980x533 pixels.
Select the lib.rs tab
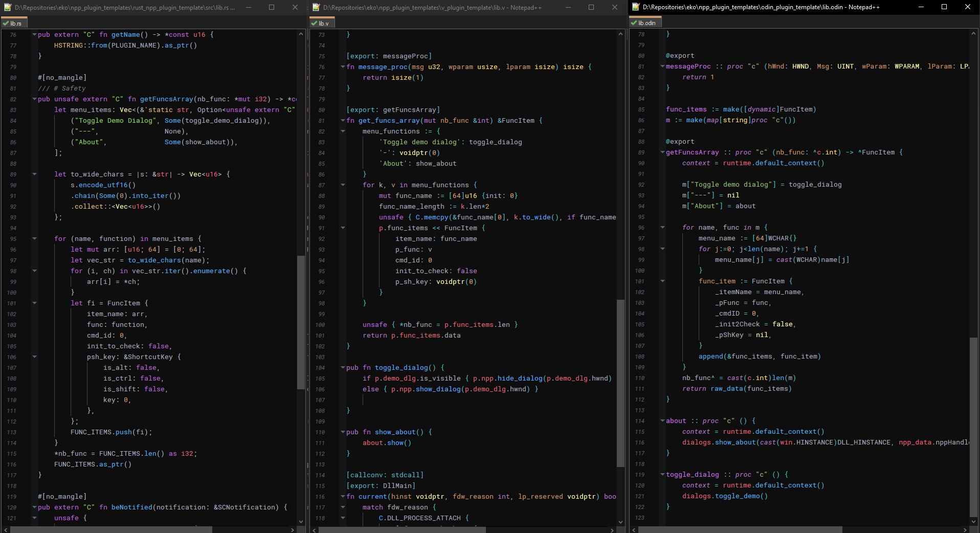(x=13, y=24)
